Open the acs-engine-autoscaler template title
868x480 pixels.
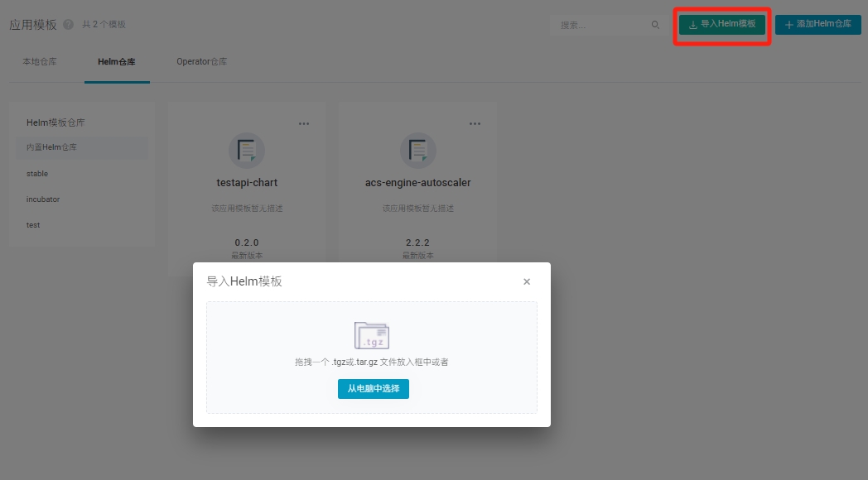point(417,182)
